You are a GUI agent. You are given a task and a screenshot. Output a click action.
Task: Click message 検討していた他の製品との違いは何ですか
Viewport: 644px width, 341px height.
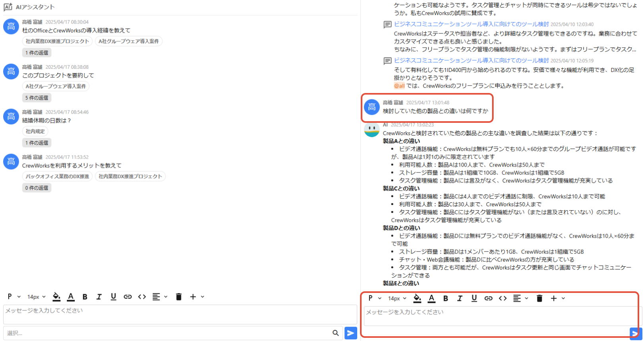pos(436,111)
